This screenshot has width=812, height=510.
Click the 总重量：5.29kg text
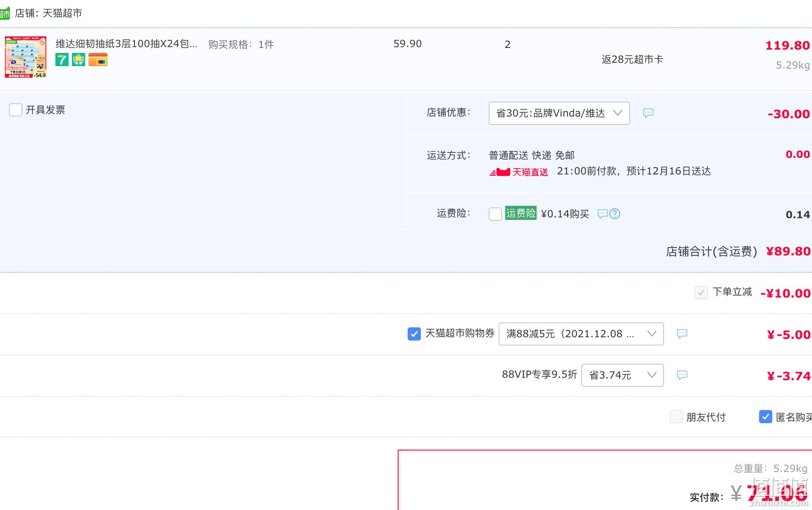point(770,469)
